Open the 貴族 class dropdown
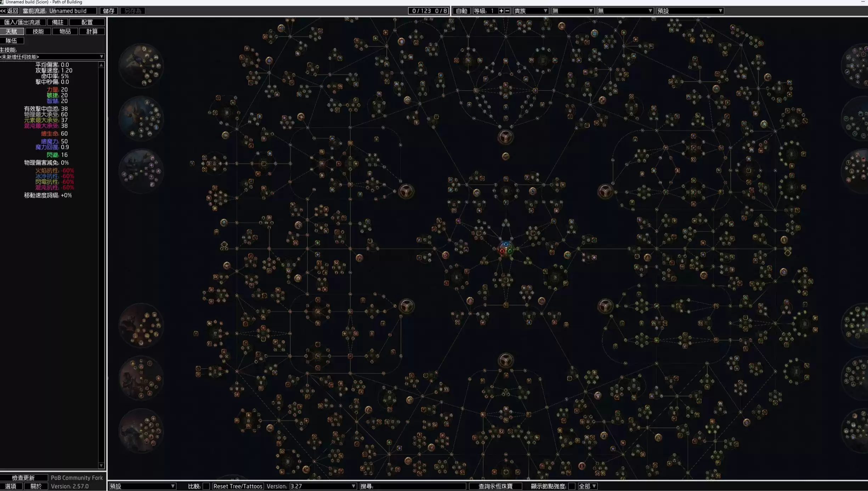 [531, 11]
